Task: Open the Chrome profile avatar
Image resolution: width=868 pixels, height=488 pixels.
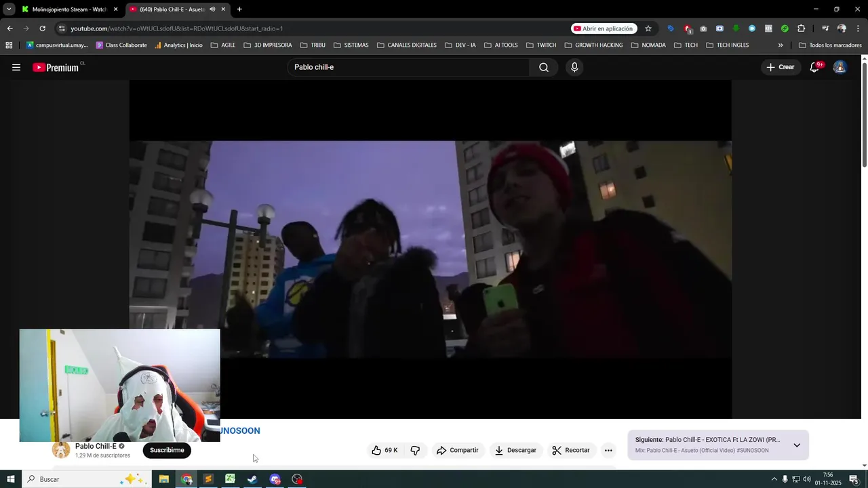Action: tap(842, 28)
